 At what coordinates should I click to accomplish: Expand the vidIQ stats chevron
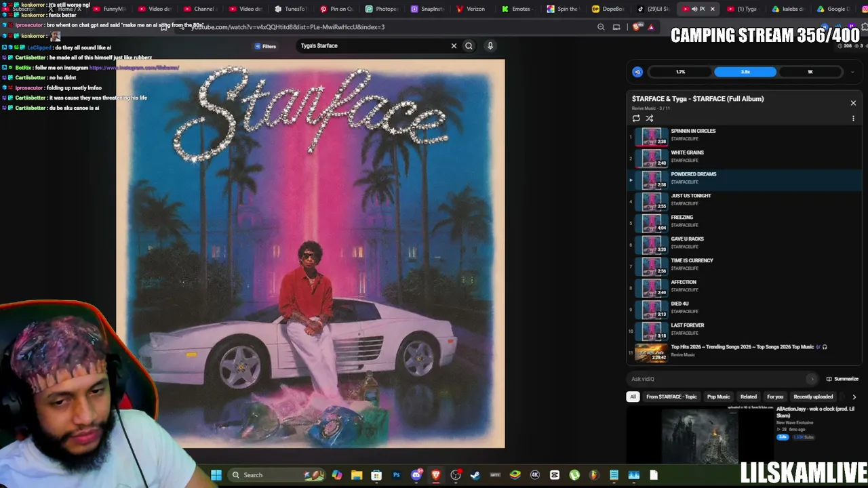pos(852,72)
